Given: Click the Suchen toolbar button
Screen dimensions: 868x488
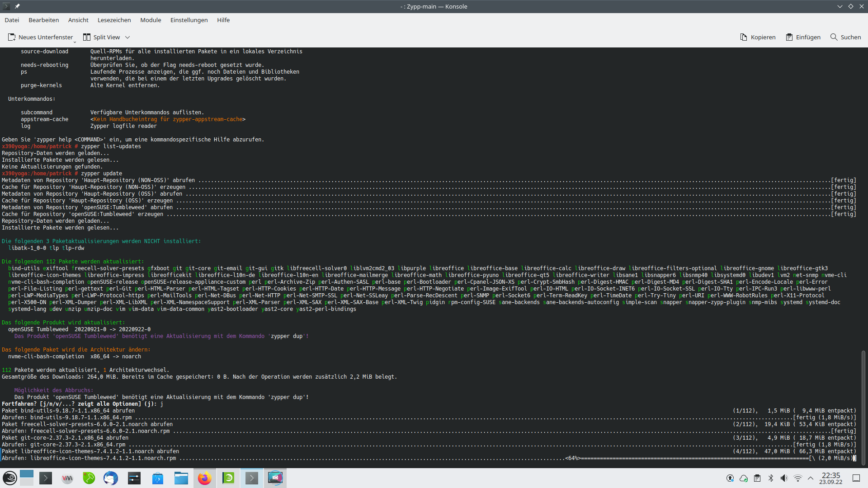Looking at the screenshot, I should pyautogui.click(x=845, y=37).
